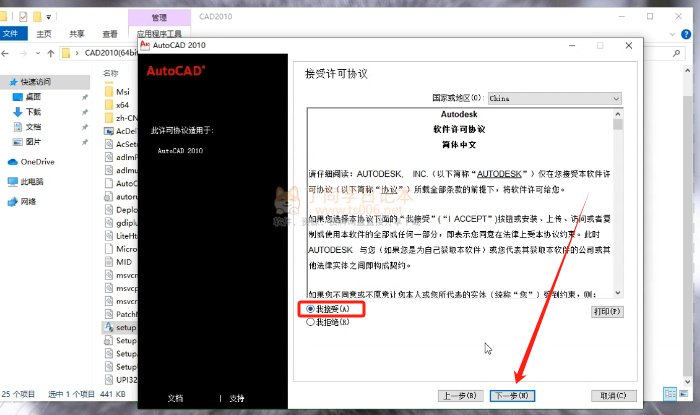Open 下载 in quick access
Screen dimensions: 700x415
pyautogui.click(x=33, y=112)
